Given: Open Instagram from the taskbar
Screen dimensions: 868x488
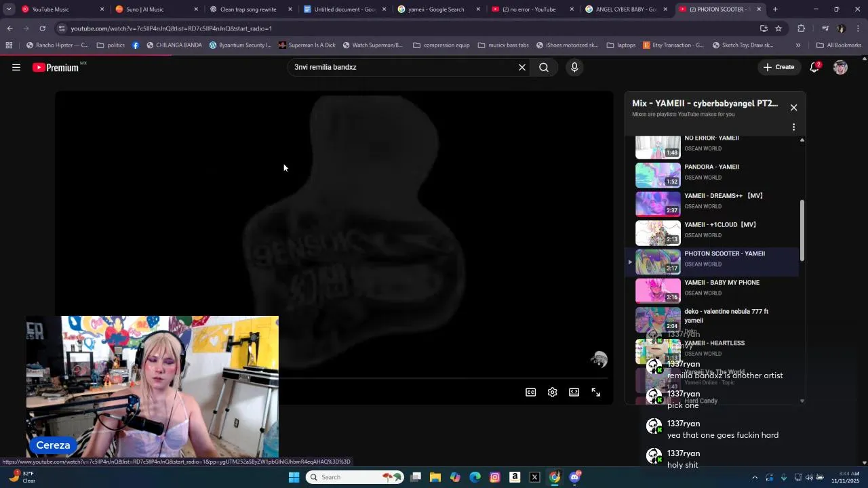Looking at the screenshot, I should 495,477.
